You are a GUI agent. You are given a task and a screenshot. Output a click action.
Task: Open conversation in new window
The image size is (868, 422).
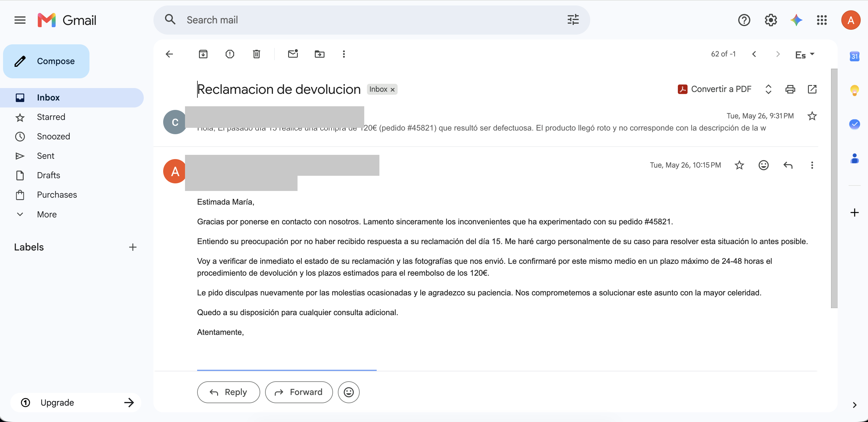[812, 89]
